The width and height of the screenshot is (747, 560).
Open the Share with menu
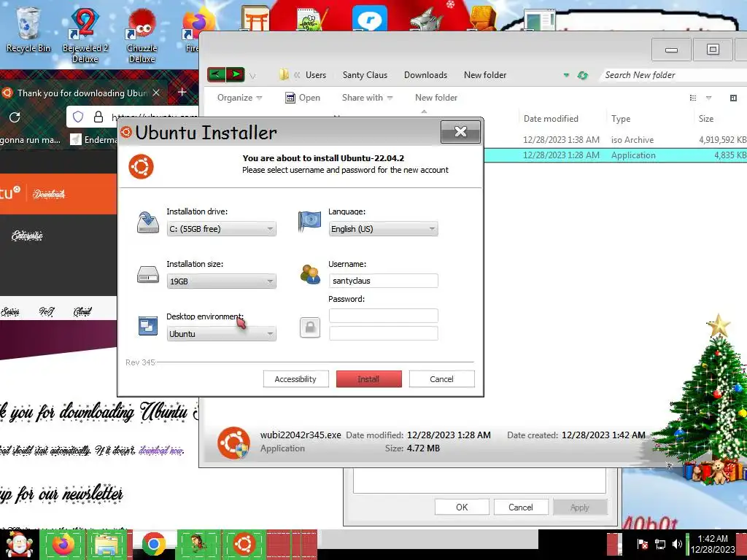point(368,98)
